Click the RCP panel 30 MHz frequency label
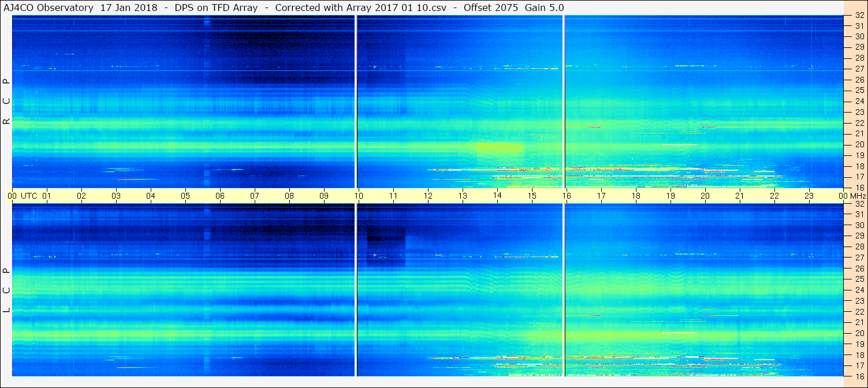Screen dimensions: 868x388 pyautogui.click(x=859, y=36)
